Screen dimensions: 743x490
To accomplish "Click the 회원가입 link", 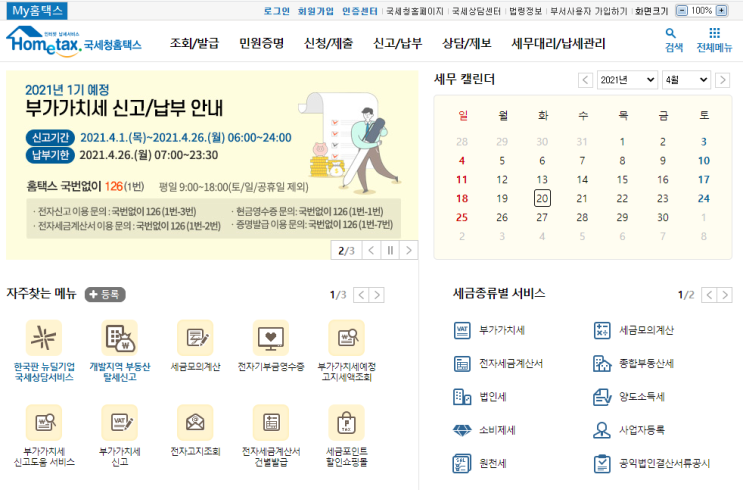I will tap(316, 11).
